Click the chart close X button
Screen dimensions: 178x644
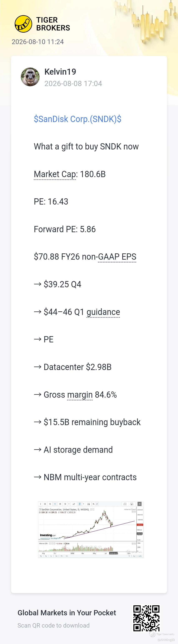[140, 504]
